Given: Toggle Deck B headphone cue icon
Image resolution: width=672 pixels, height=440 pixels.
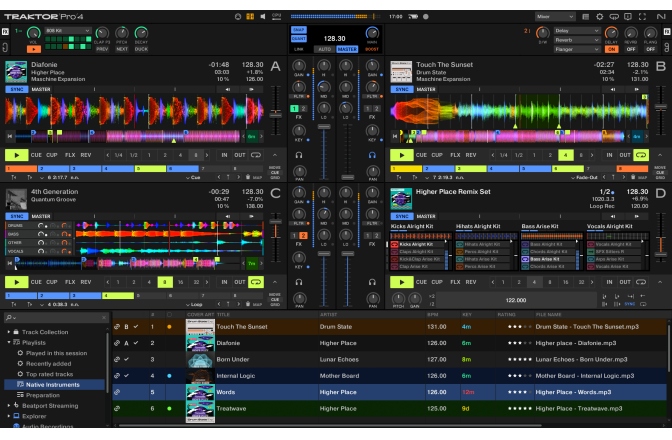Looking at the screenshot, I should [372, 155].
